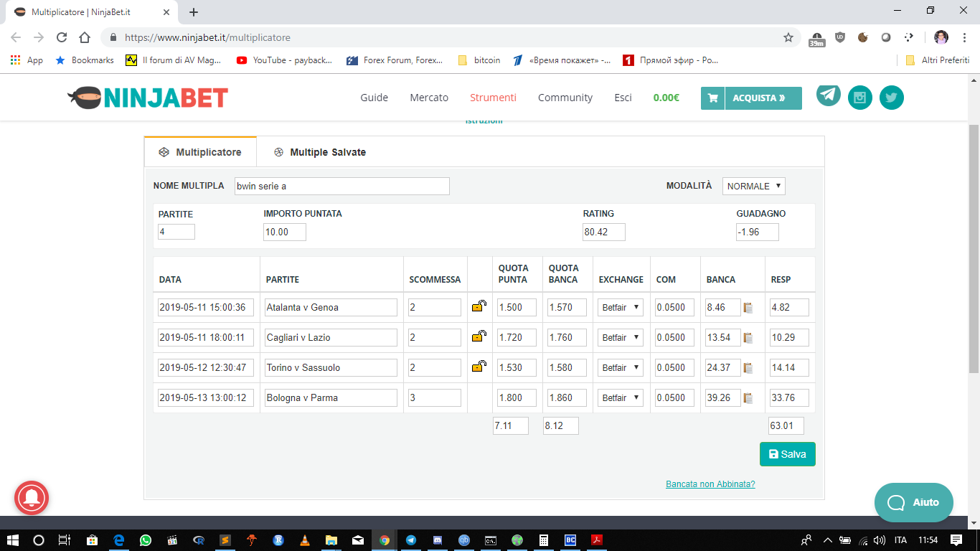This screenshot has width=980, height=551.
Task: Open the Guide menu
Action: (374, 98)
